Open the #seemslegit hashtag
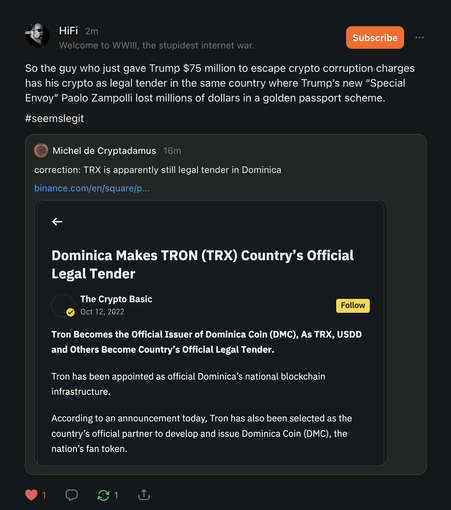Image resolution: width=451 pixels, height=510 pixels. (54, 118)
